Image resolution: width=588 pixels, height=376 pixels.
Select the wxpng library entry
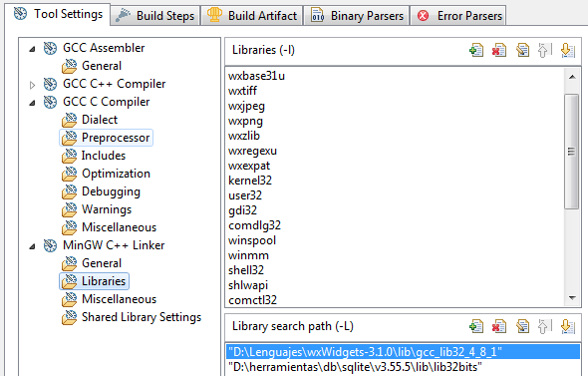click(x=245, y=121)
